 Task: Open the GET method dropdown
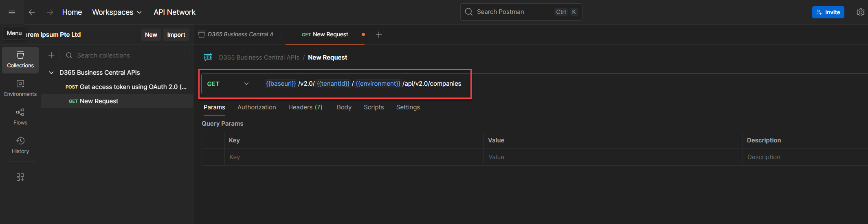click(x=228, y=84)
